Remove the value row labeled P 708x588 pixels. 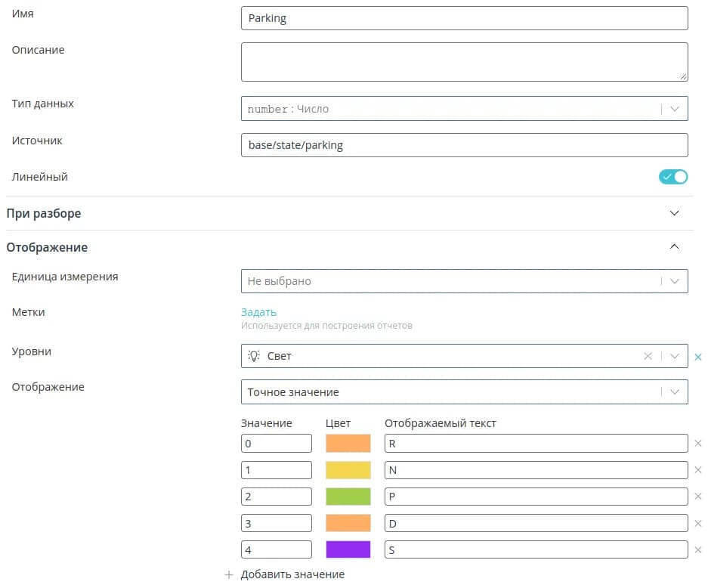[x=697, y=497]
